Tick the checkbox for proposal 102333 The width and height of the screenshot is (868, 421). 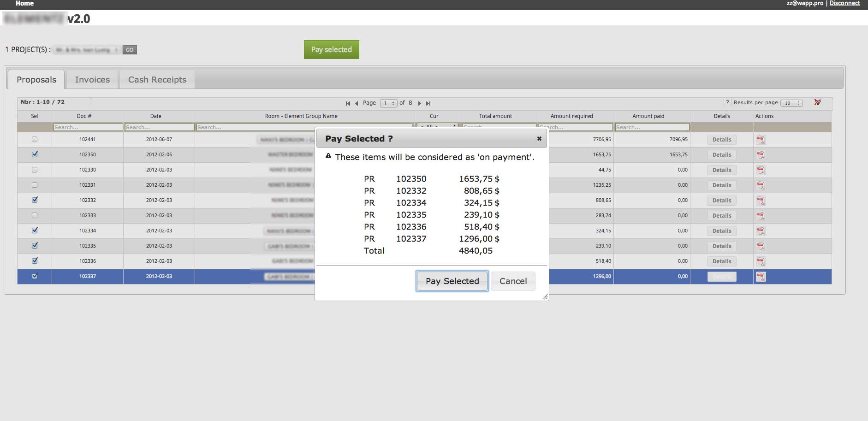point(35,215)
